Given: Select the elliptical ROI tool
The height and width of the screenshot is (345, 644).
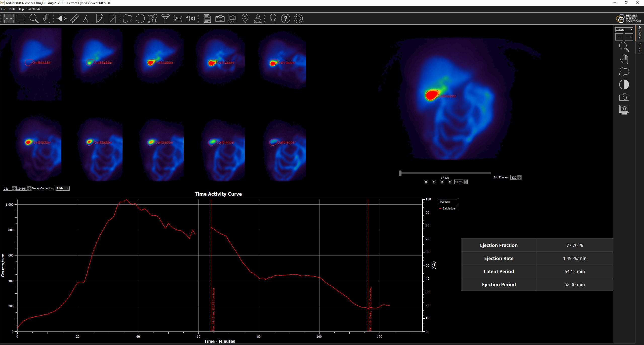Looking at the screenshot, I should coord(140,18).
